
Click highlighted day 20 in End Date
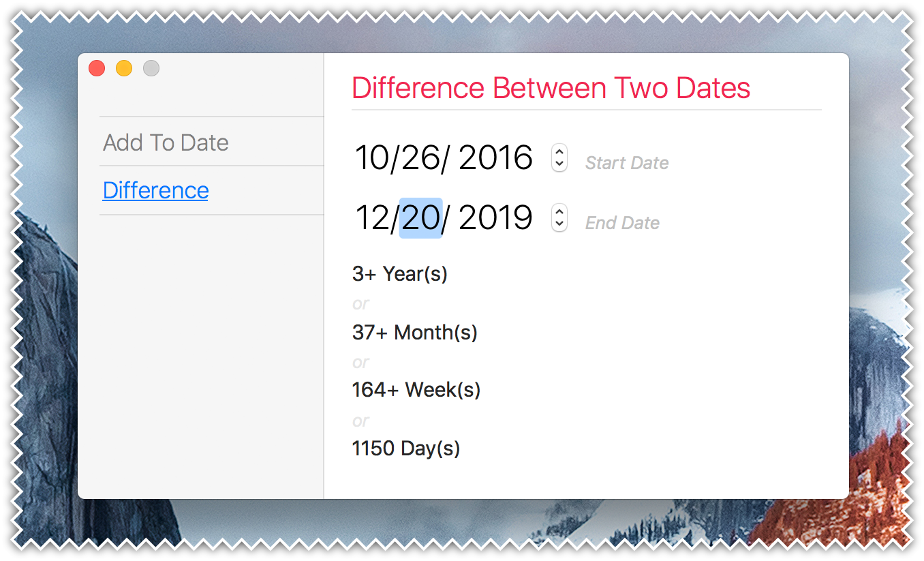(x=421, y=218)
